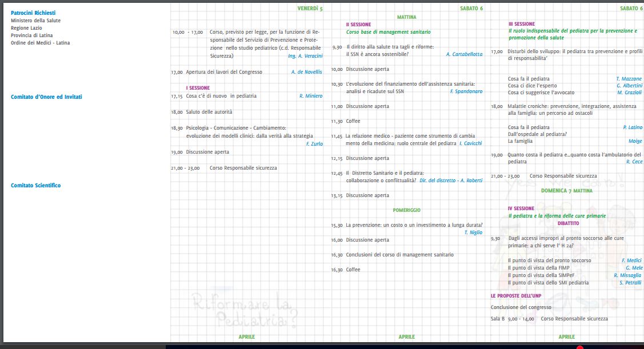Viewport: 644px width, 349px height.
Task: Select the "I SESSIONE" label
Action: coord(198,88)
